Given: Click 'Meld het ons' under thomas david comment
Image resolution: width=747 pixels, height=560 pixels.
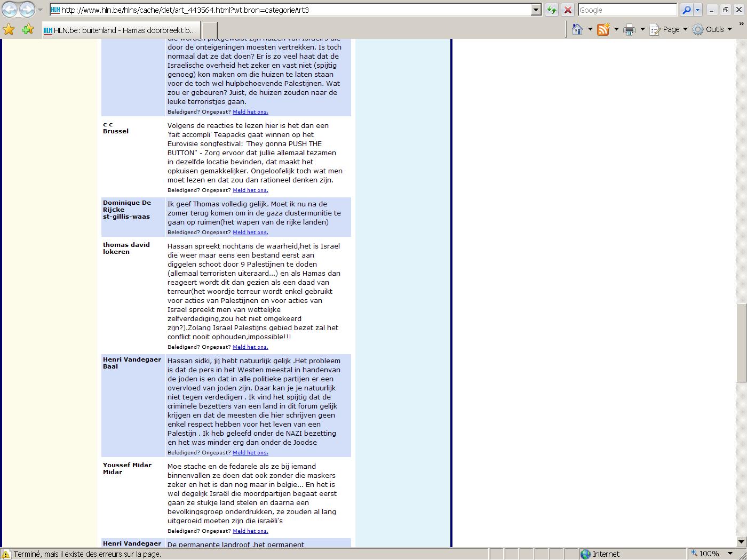Looking at the screenshot, I should coord(250,347).
